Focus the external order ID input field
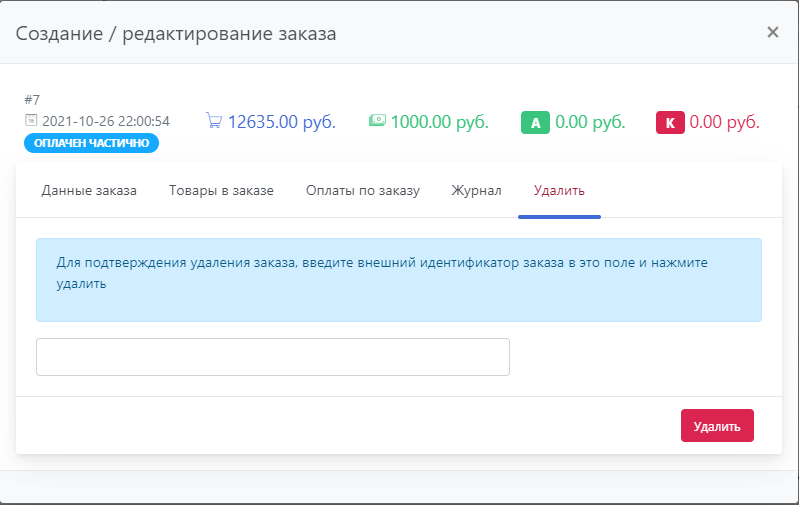Screen dimensions: 799x505 [273, 357]
